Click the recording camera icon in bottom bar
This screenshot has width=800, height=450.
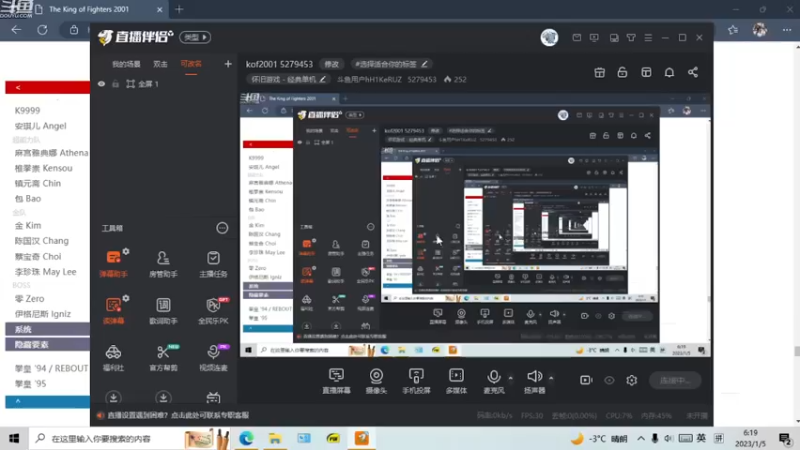pyautogui.click(x=586, y=380)
